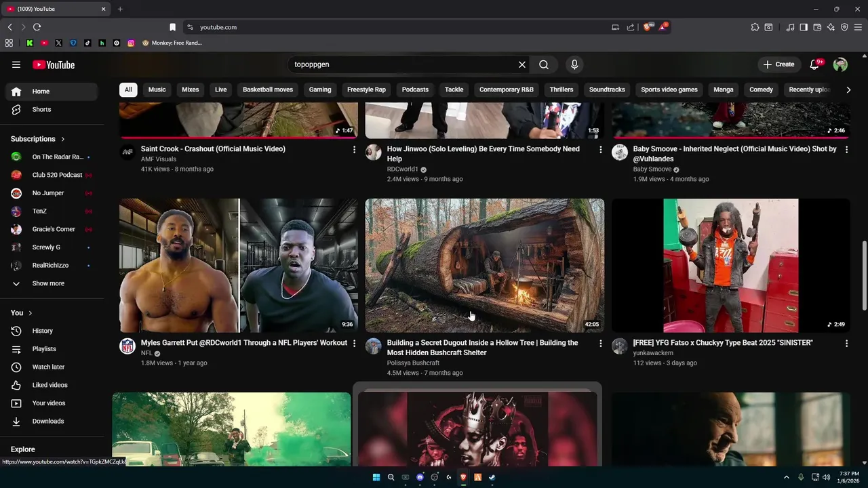Select the Mixes filter chip
868x488 pixels.
tap(191, 89)
